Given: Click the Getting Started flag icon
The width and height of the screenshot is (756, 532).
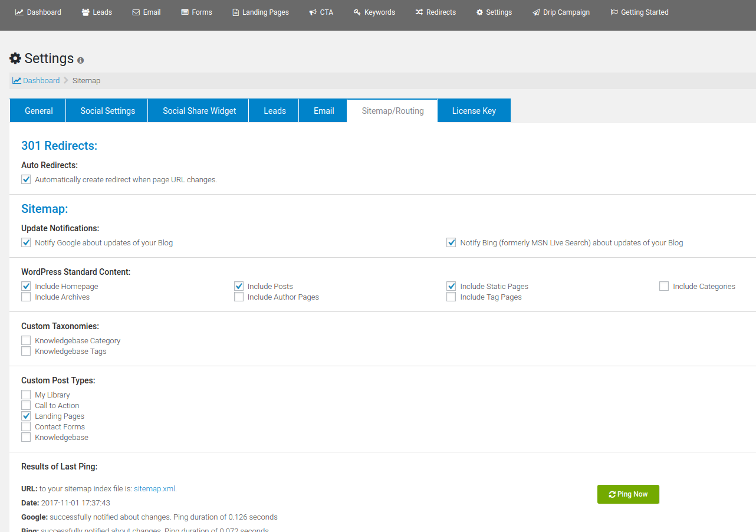Looking at the screenshot, I should point(614,12).
